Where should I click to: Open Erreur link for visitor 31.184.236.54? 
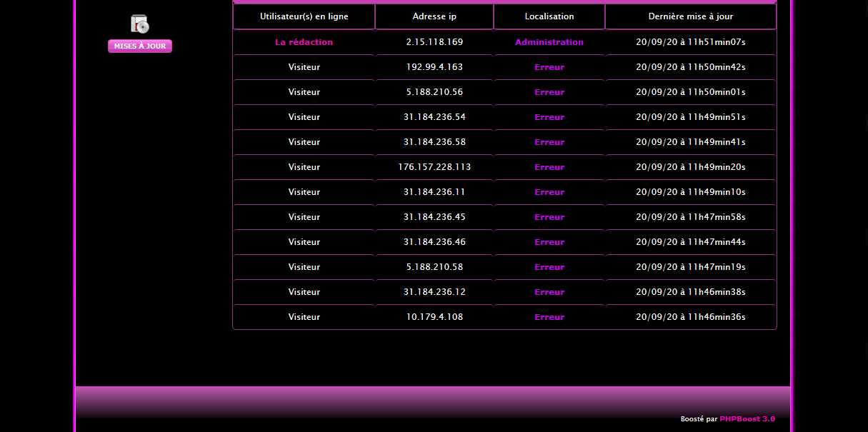[x=549, y=117]
